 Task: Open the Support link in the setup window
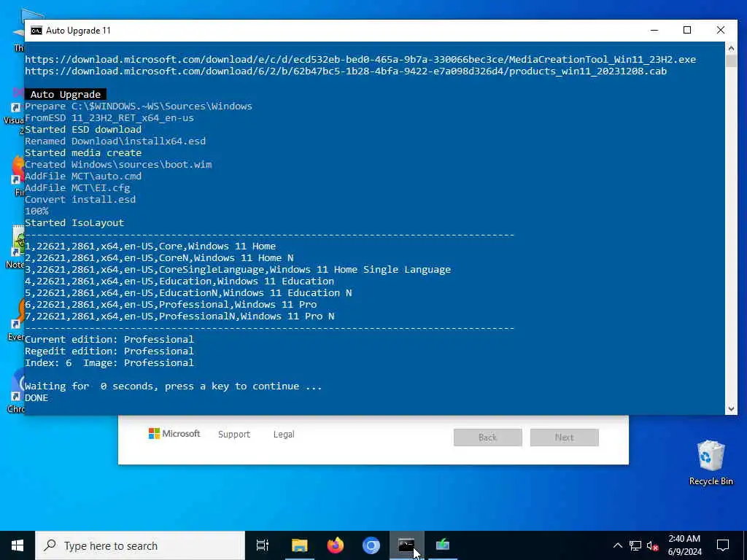point(234,435)
